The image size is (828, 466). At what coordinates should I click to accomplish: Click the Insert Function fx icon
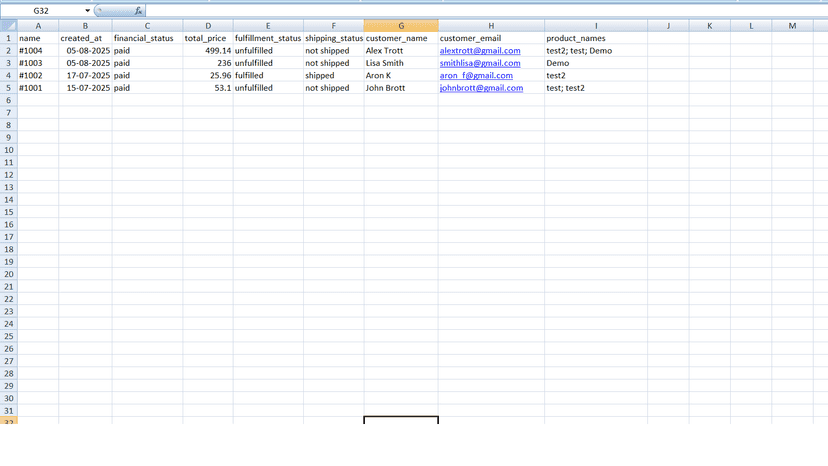pos(138,11)
